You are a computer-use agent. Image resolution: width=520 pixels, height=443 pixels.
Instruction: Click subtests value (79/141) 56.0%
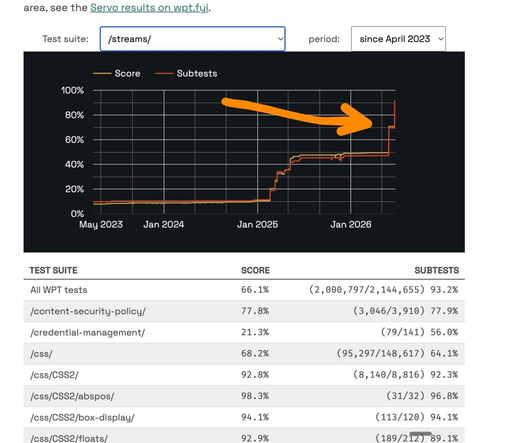420,332
